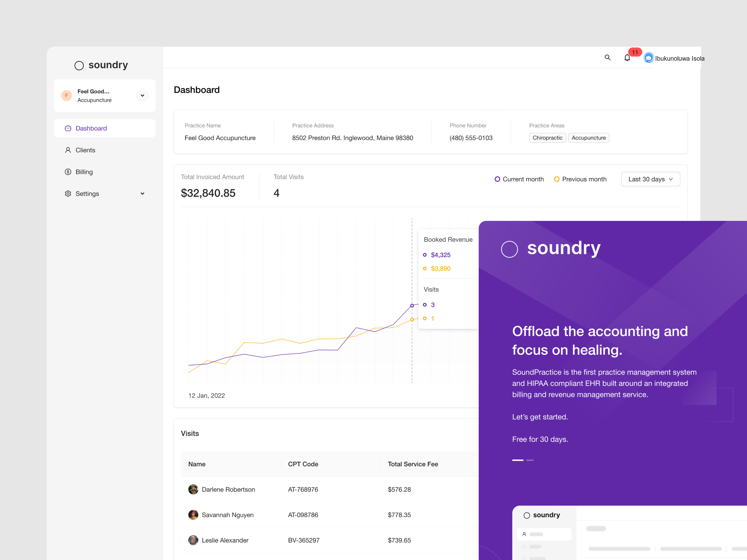Click Darlene Robertson's avatar photo
This screenshot has height=560, width=747.
193,489
